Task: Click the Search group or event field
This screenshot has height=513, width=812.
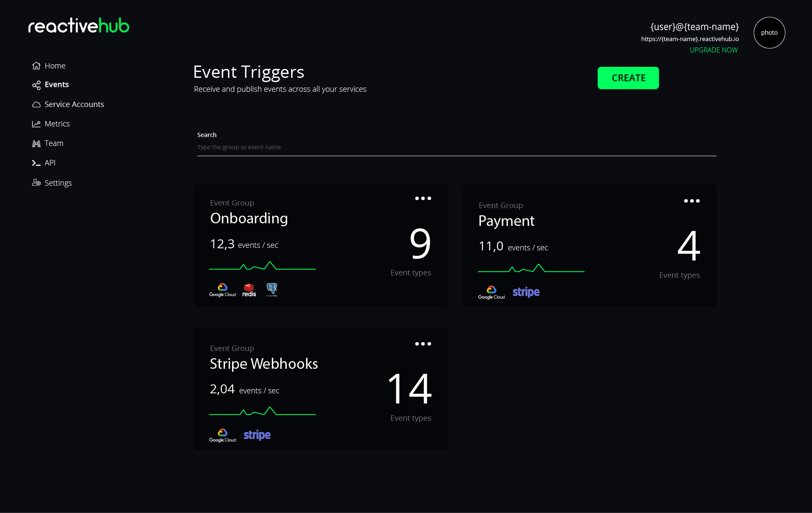Action: (x=456, y=147)
